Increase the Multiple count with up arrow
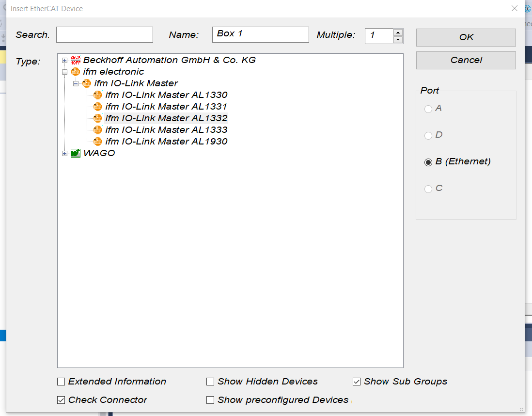Viewport: 532px width, 416px height. [x=398, y=32]
